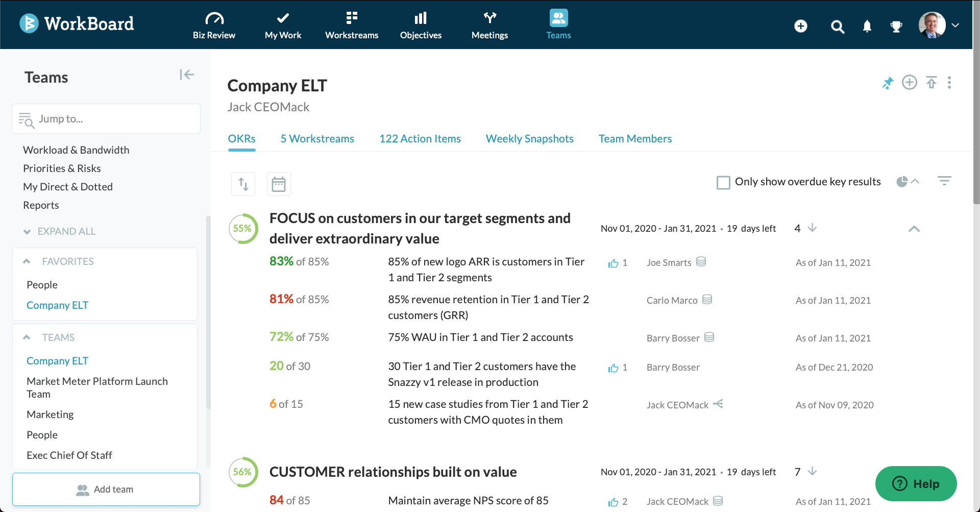Screen dimensions: 980x512
Task: Collapse the TEAMS section
Action: 27,337
